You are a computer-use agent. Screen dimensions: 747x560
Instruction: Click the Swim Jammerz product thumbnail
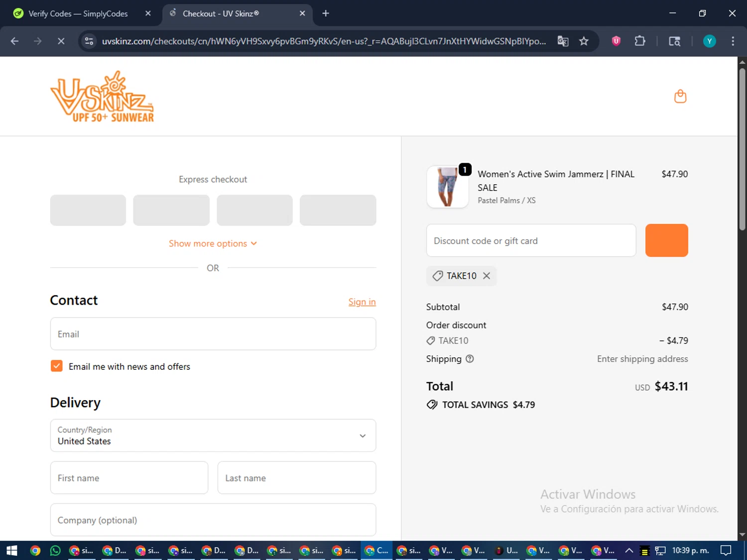pyautogui.click(x=447, y=187)
